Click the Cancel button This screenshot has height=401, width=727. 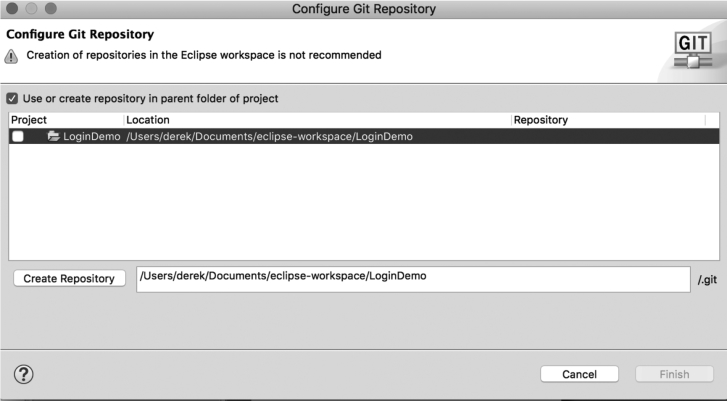[x=579, y=374]
